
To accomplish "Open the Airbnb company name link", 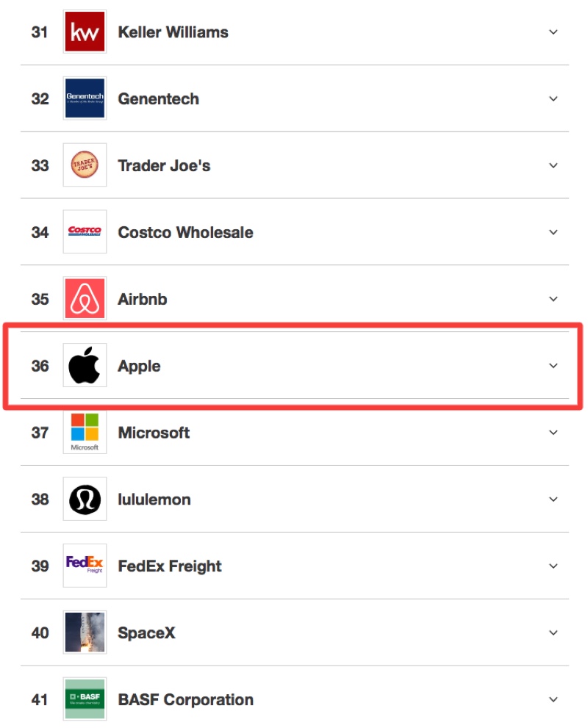I will (x=143, y=299).
